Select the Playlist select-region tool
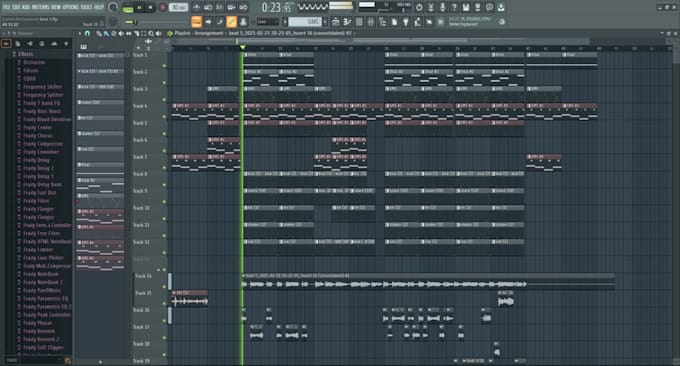Screen dimensions: 680x366 (x=144, y=33)
